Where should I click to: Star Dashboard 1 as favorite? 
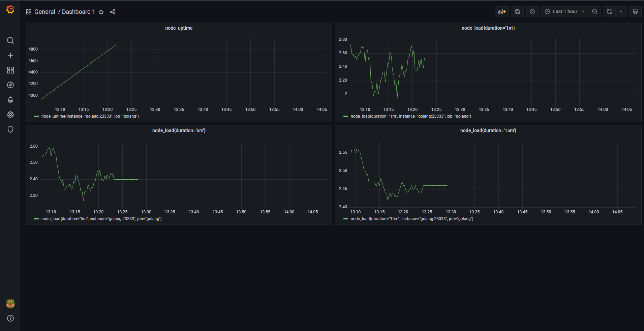[101, 12]
